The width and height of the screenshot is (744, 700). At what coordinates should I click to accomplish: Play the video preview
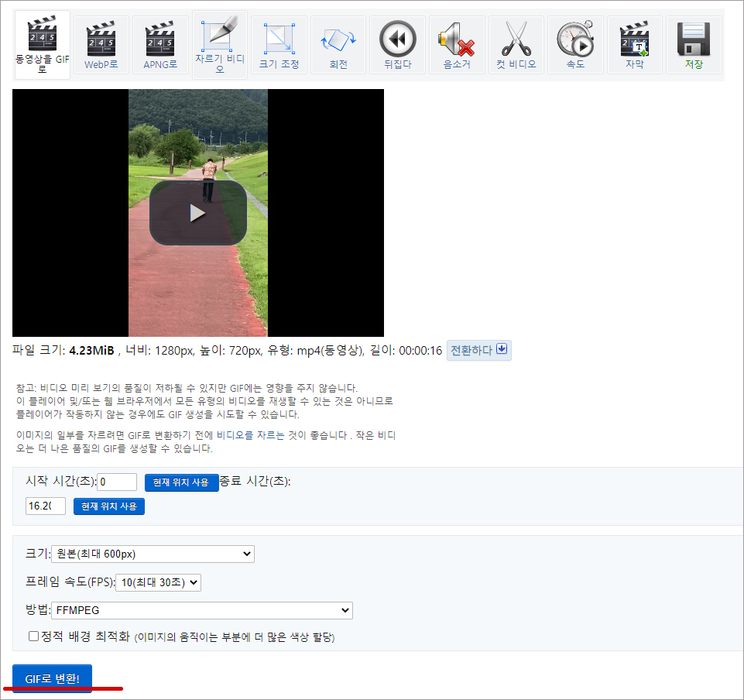coord(198,213)
